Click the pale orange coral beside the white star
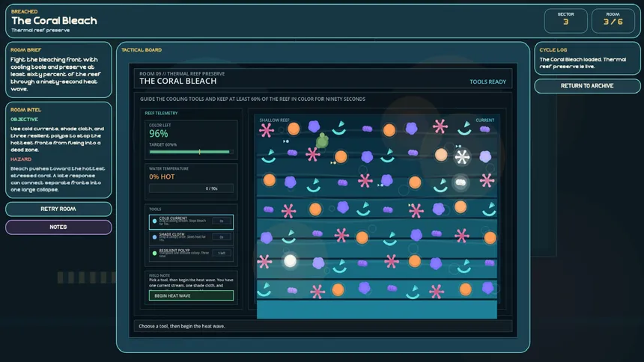The height and width of the screenshot is (362, 644). tap(441, 155)
